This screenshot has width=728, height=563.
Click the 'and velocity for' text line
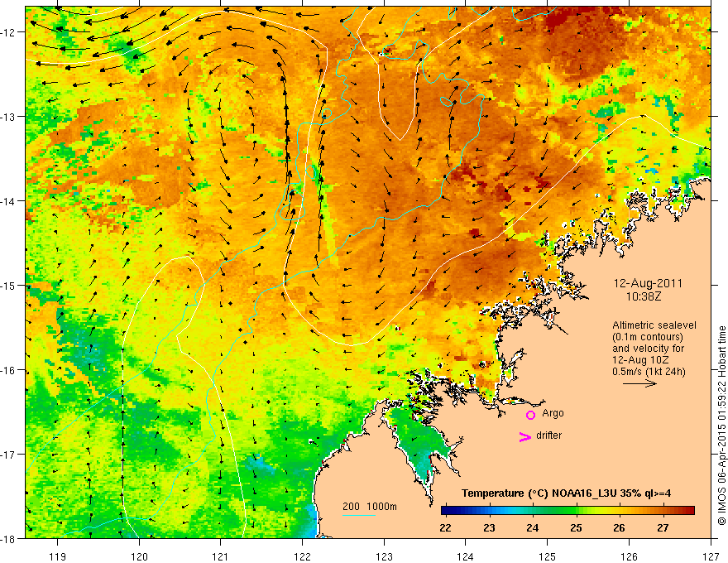click(x=648, y=349)
